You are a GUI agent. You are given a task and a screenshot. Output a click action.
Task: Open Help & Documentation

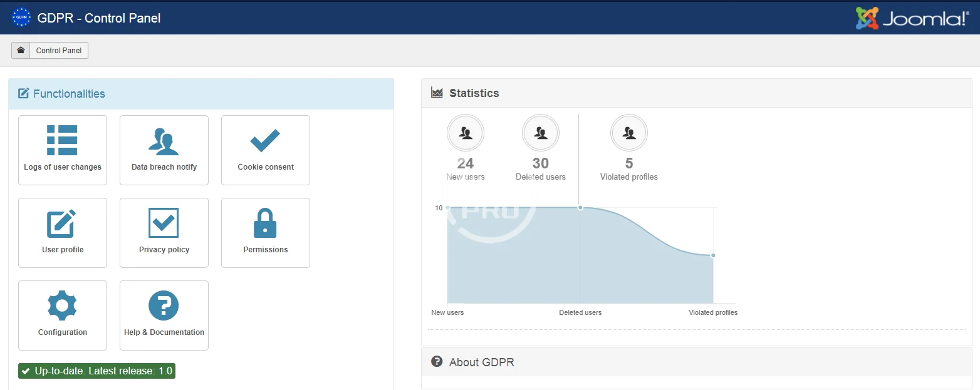coord(164,315)
